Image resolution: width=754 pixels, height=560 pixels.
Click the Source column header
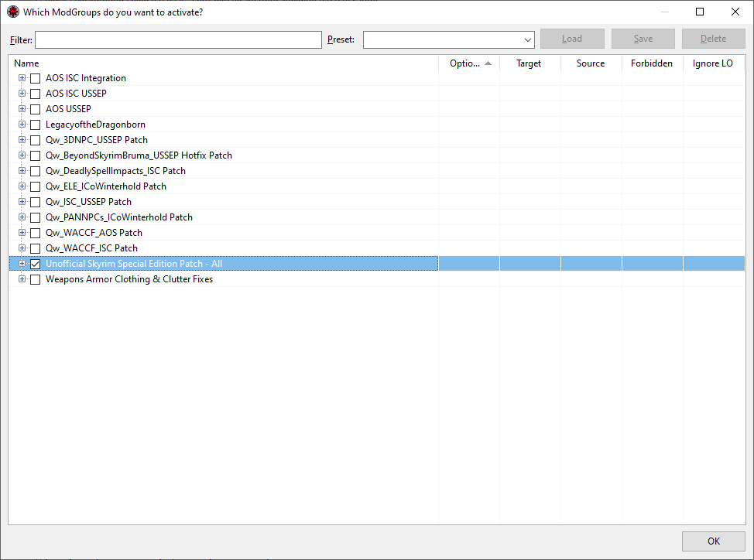pos(591,63)
